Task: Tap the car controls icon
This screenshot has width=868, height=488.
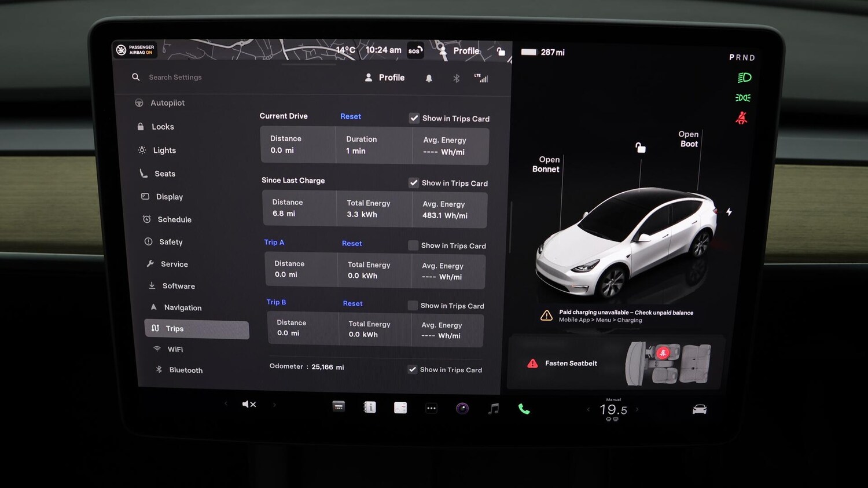Action: coord(700,409)
